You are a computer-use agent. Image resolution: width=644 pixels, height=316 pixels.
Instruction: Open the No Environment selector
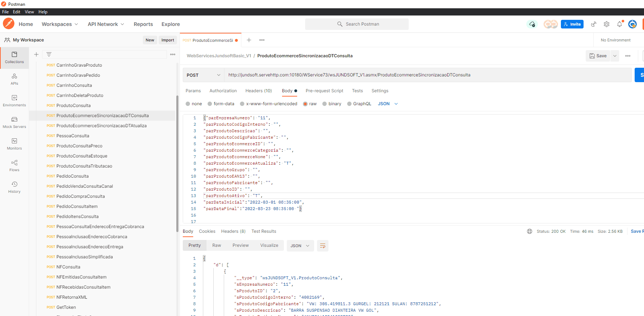[x=616, y=40]
